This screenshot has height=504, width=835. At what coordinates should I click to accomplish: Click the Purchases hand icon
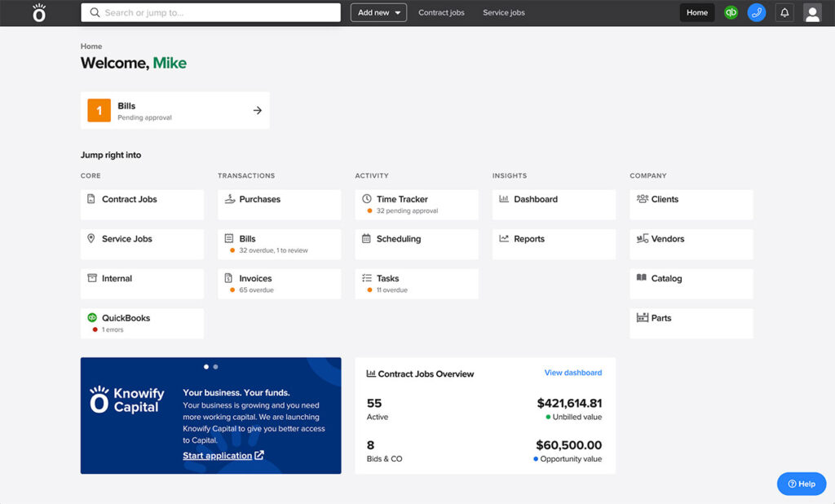[229, 199]
